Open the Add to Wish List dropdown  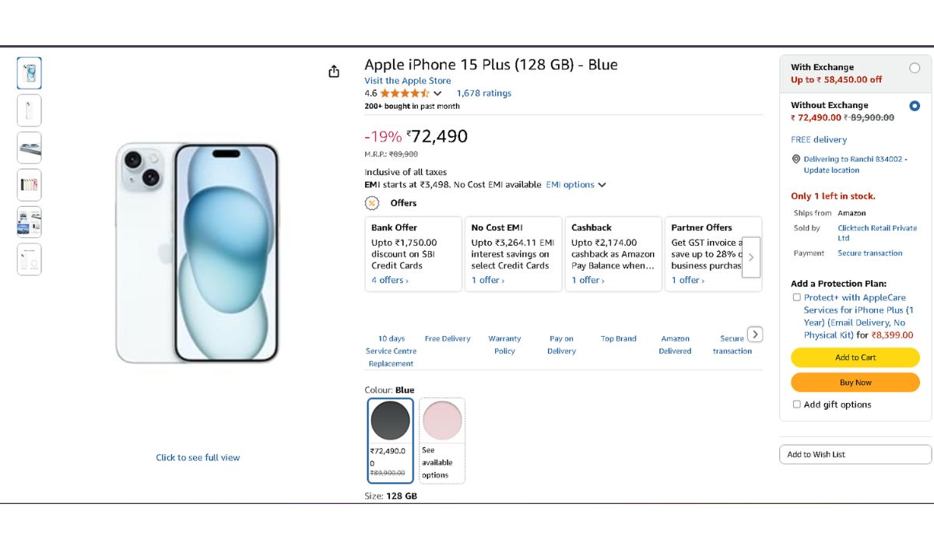click(x=855, y=454)
